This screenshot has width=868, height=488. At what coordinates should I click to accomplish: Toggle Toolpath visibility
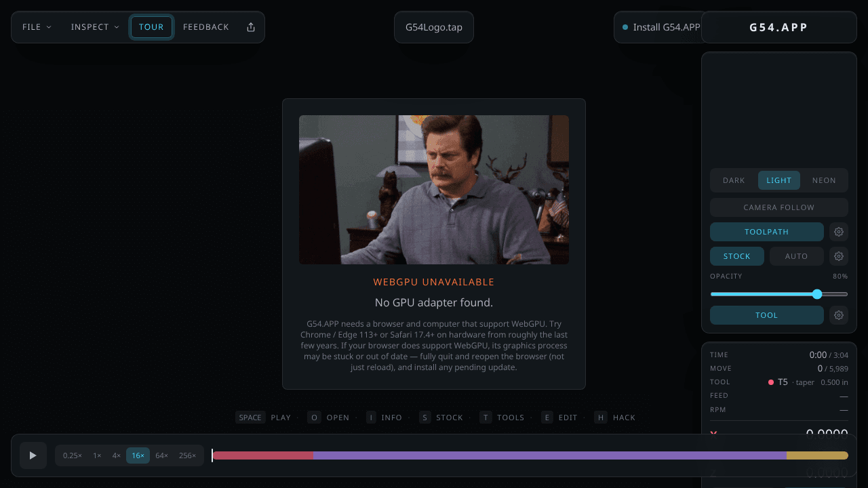pyautogui.click(x=767, y=232)
